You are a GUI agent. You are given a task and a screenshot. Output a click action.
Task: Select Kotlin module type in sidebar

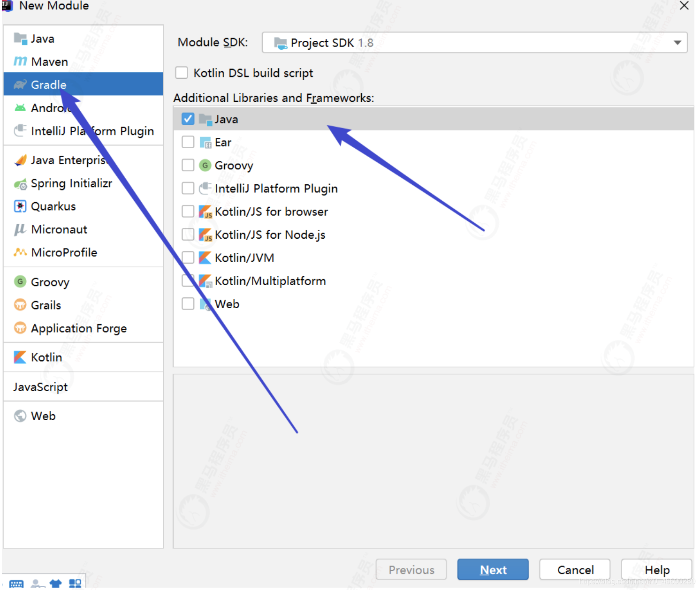coord(84,357)
